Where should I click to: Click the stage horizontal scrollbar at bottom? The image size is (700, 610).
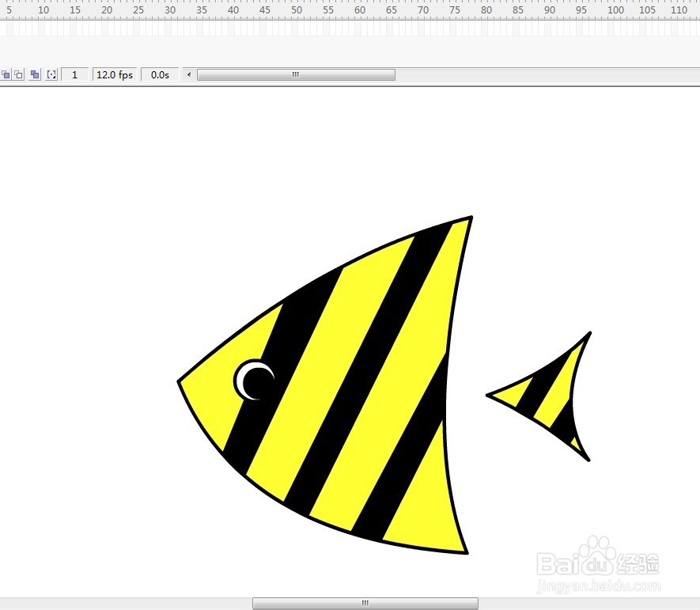[x=365, y=604]
